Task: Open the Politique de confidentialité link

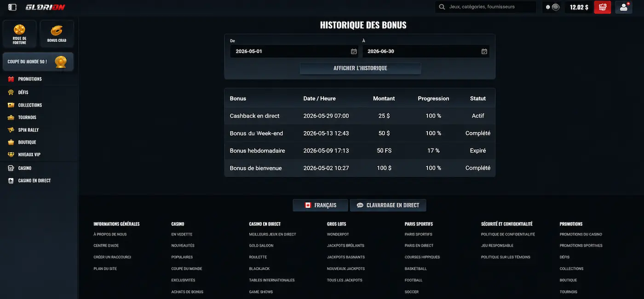Action: point(508,235)
